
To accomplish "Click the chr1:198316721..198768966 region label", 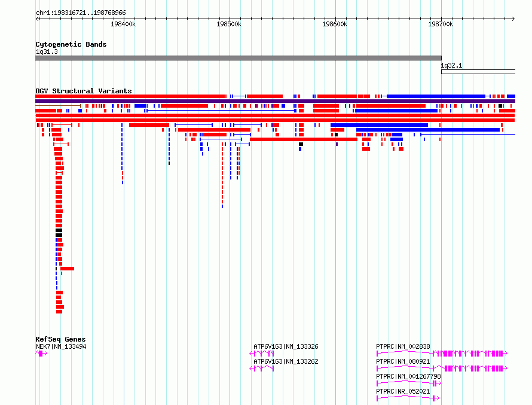I will [x=81, y=13].
